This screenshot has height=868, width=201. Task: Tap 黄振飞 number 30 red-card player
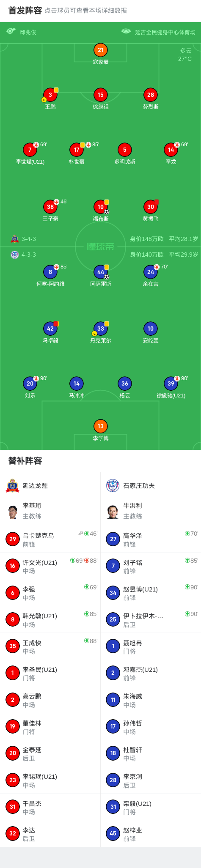151,207
